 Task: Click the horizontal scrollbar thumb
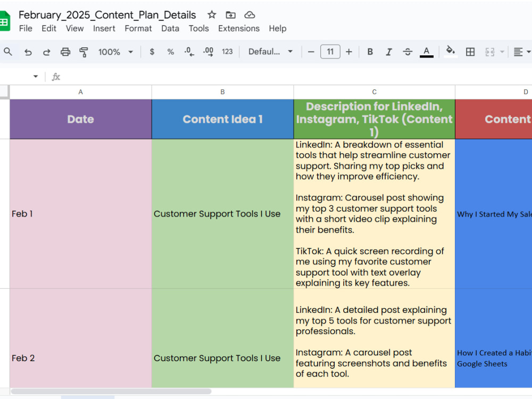pos(111,391)
